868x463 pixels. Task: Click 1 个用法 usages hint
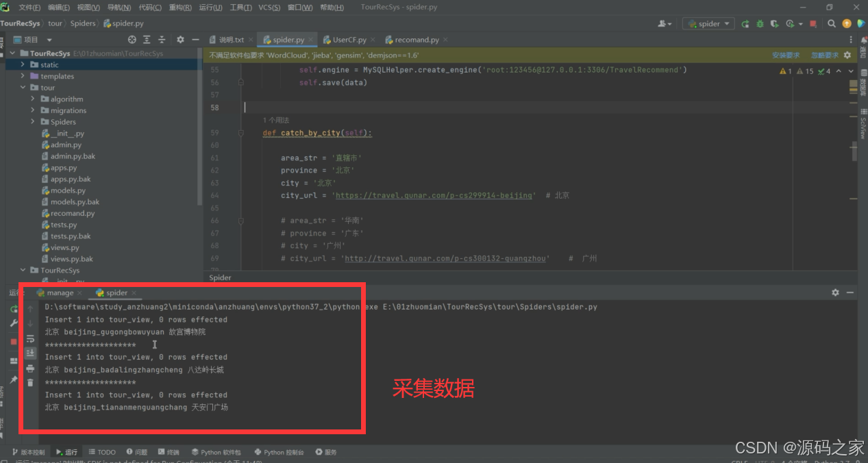click(276, 121)
